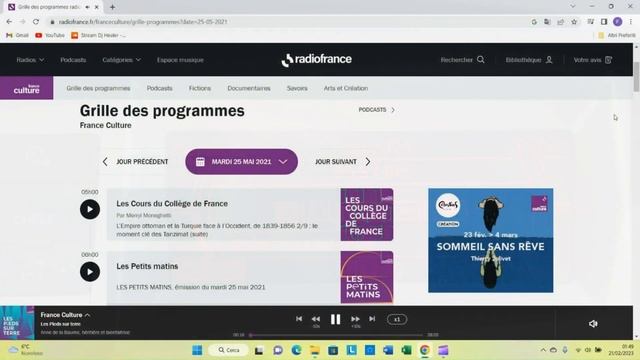Show hidden system tray icons

coord(543,350)
